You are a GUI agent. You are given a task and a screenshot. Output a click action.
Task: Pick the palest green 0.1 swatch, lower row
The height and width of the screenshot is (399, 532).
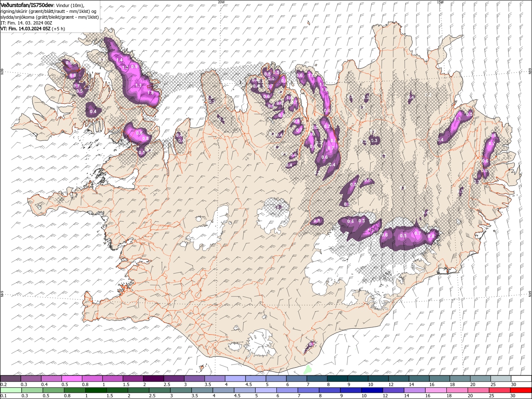11,390
